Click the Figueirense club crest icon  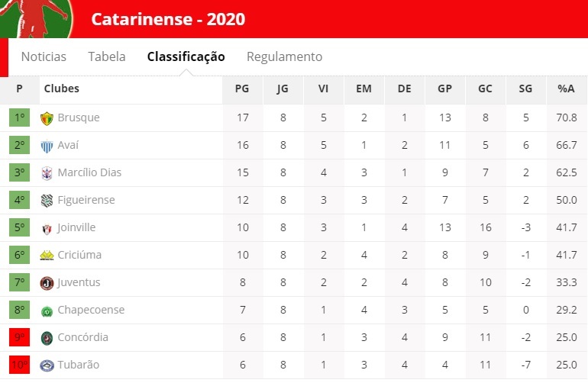[47, 201]
